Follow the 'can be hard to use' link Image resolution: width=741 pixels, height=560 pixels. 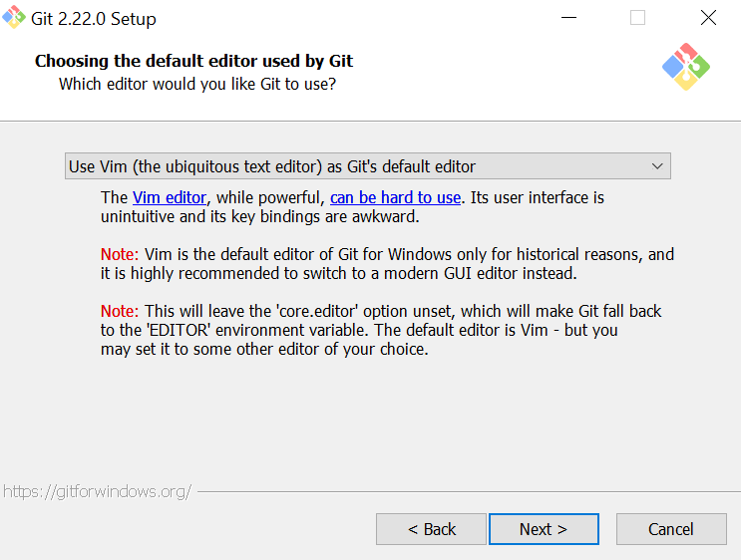click(395, 197)
